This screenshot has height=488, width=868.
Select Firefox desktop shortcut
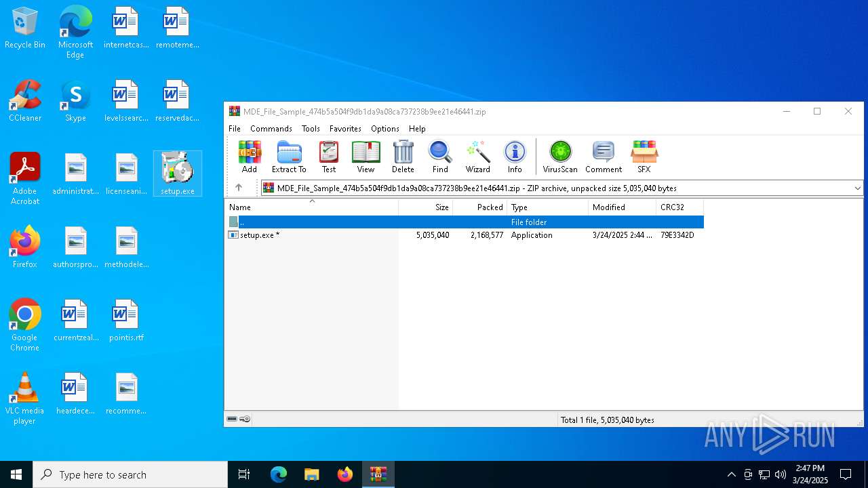pyautogui.click(x=25, y=248)
